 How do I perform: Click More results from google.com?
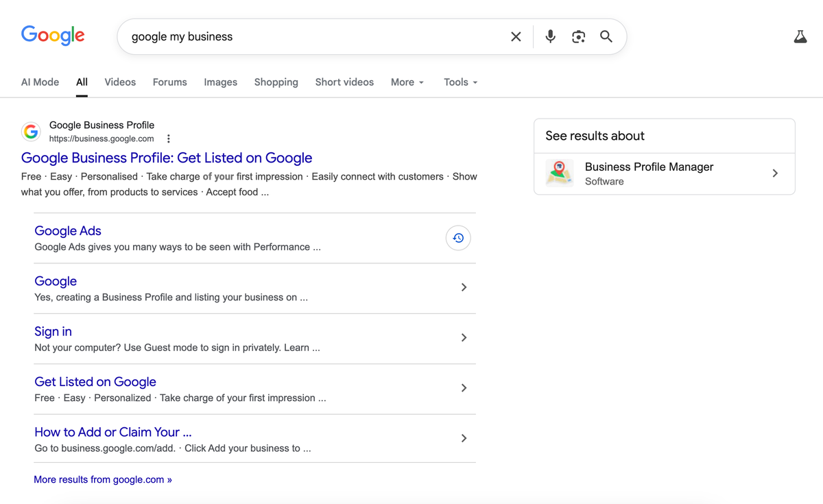(x=102, y=479)
